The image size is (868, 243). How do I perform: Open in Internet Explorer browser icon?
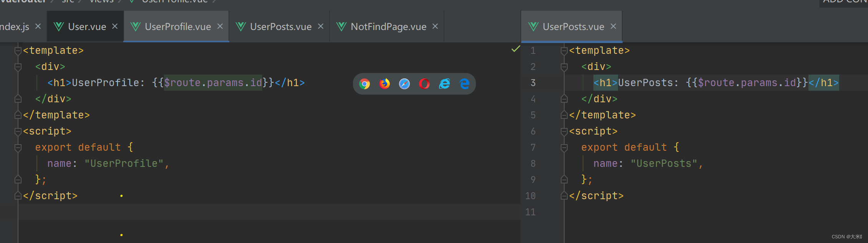[x=444, y=83]
